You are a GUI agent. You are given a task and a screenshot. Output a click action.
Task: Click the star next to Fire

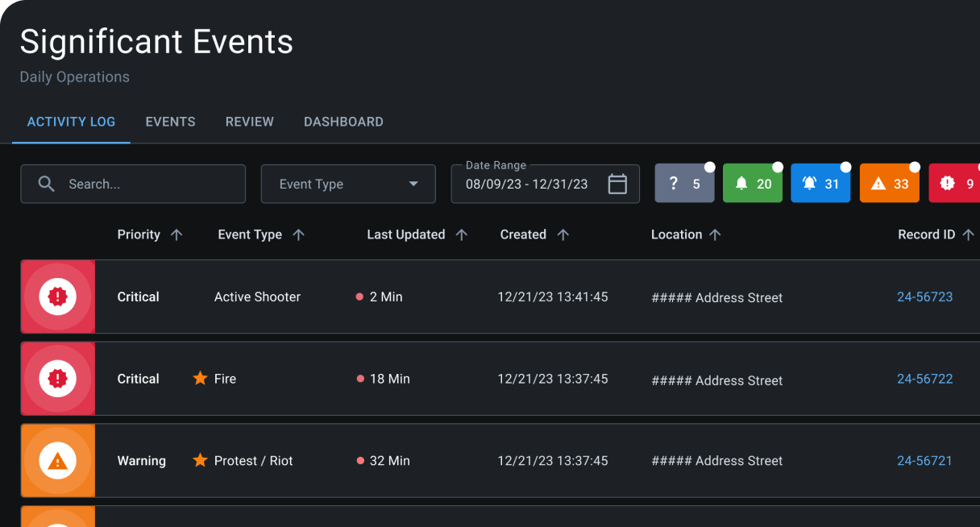(201, 378)
